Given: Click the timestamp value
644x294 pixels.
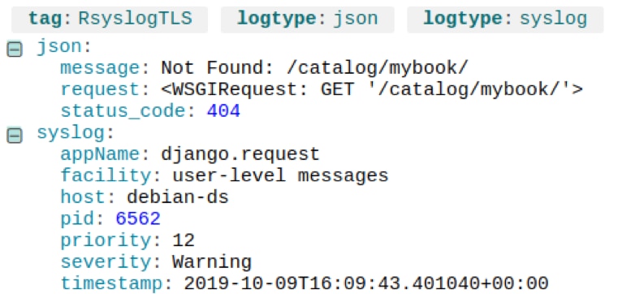Looking at the screenshot, I should (366, 283).
